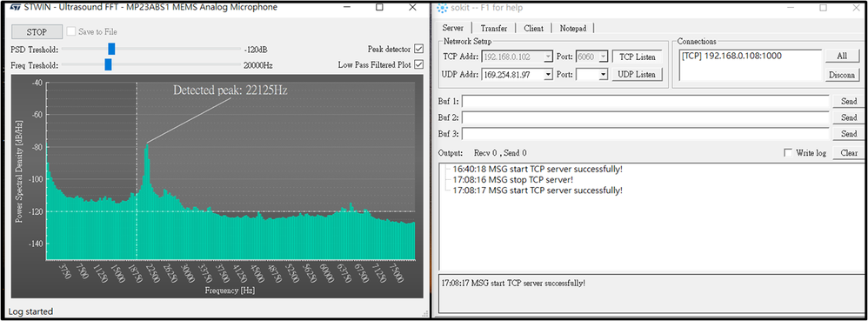Click the Freq Treshold slider handle
This screenshot has height=321, width=868.
pos(108,64)
